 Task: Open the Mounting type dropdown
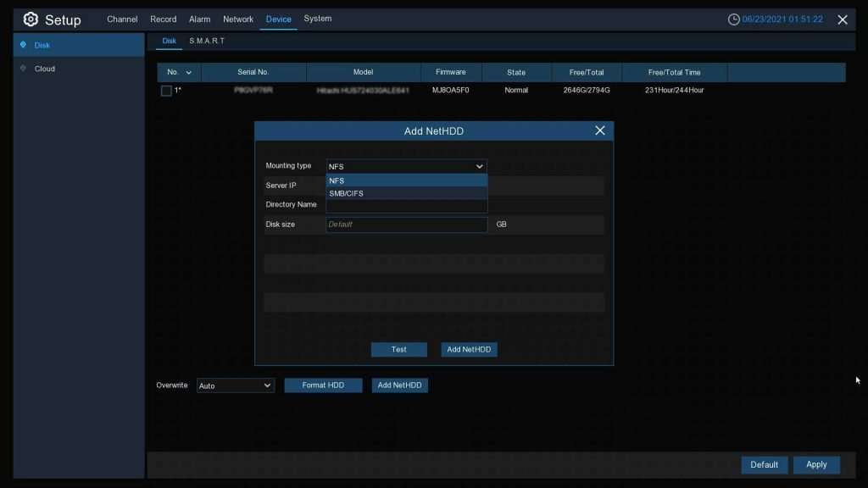pyautogui.click(x=406, y=165)
